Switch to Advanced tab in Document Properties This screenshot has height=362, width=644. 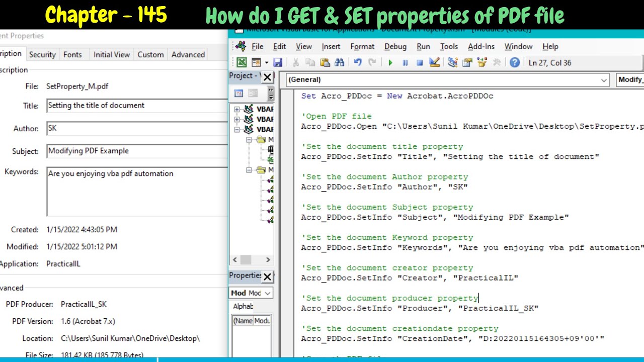188,54
